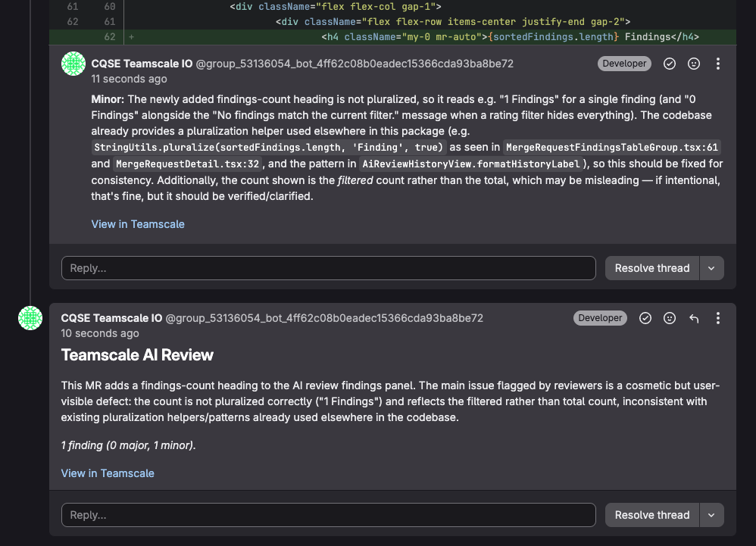Click View in Teamscale link under Minor finding

click(x=138, y=224)
